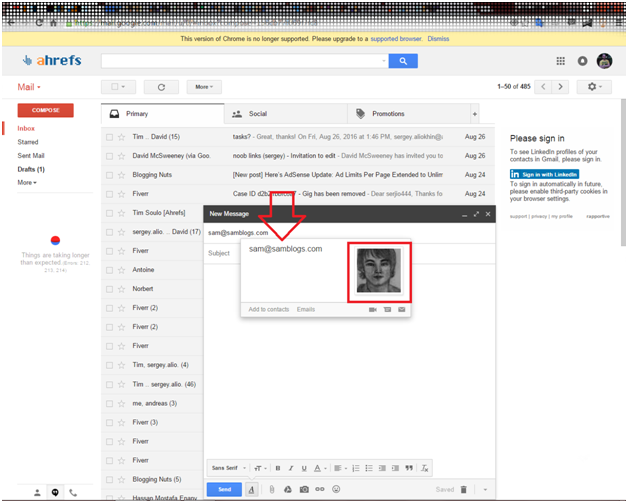Tick the Blogging Nuts new post checkbox

[109, 175]
